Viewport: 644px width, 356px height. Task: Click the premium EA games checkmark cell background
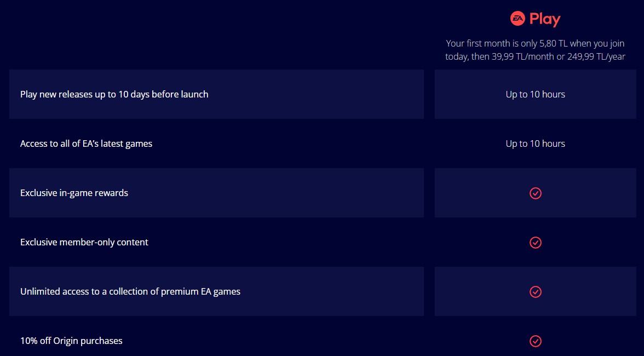point(535,291)
